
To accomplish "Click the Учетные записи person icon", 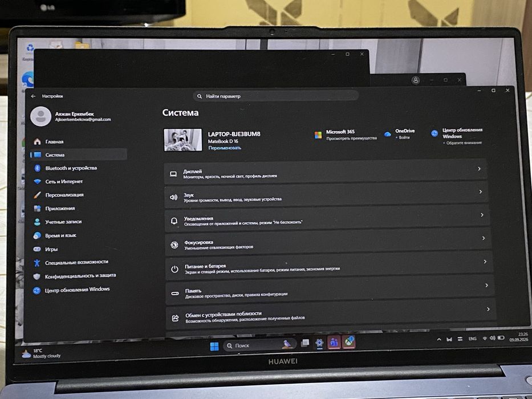I will 37,222.
